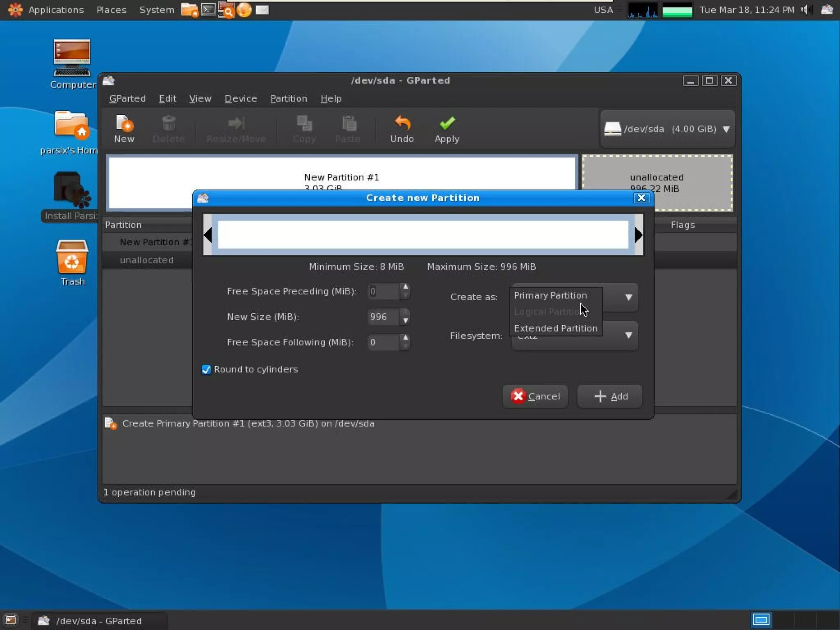This screenshot has width=840, height=630.
Task: Open the Device menu
Action: (240, 98)
